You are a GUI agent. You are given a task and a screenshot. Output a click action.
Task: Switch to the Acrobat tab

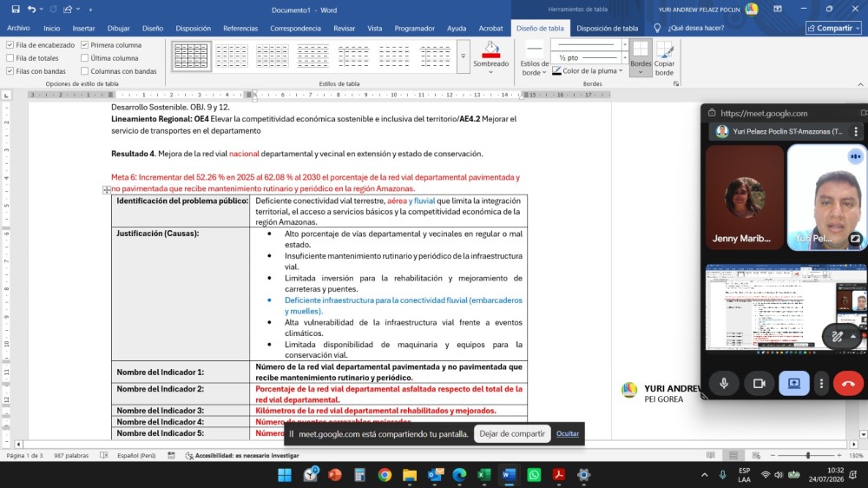pyautogui.click(x=490, y=28)
